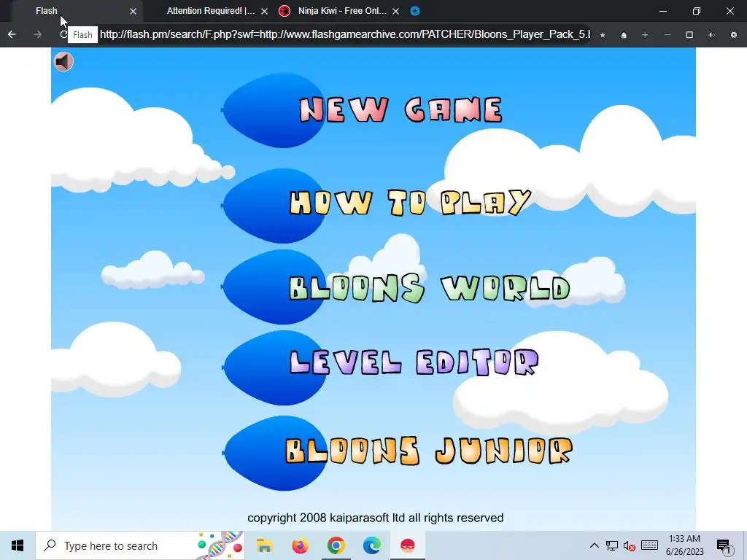The width and height of the screenshot is (747, 560).
Task: Open the notification center
Action: (x=724, y=545)
